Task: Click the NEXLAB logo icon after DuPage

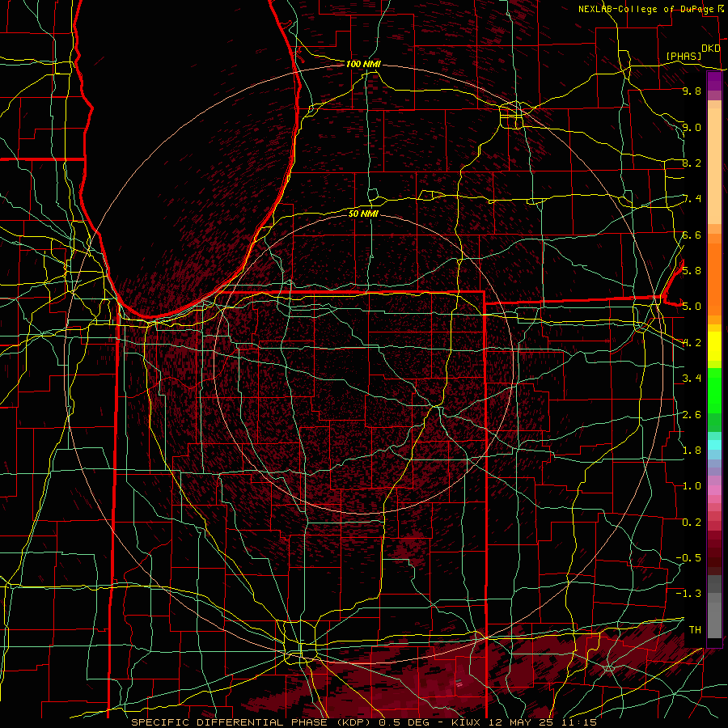Action: click(721, 9)
